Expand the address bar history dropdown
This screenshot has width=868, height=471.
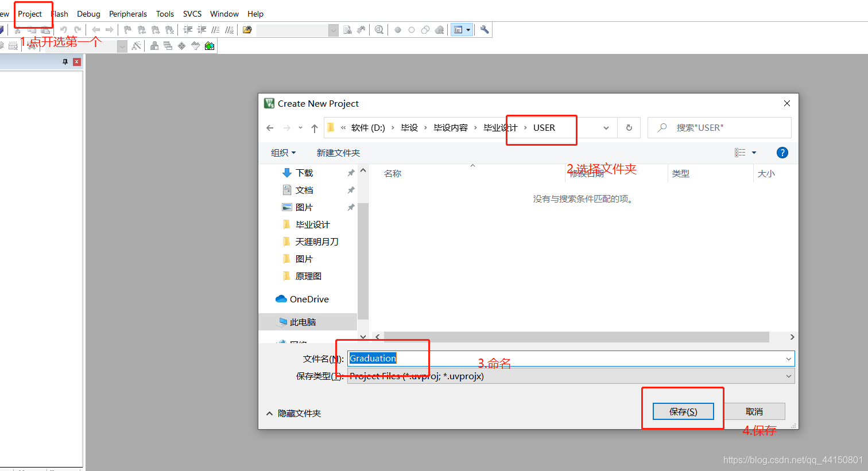pos(606,128)
